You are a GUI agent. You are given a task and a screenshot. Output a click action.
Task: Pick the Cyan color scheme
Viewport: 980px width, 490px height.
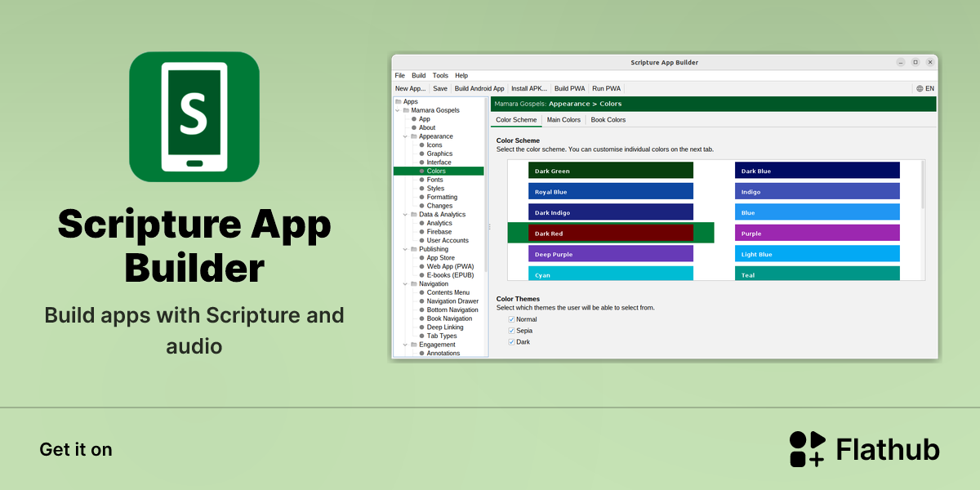[x=611, y=274]
